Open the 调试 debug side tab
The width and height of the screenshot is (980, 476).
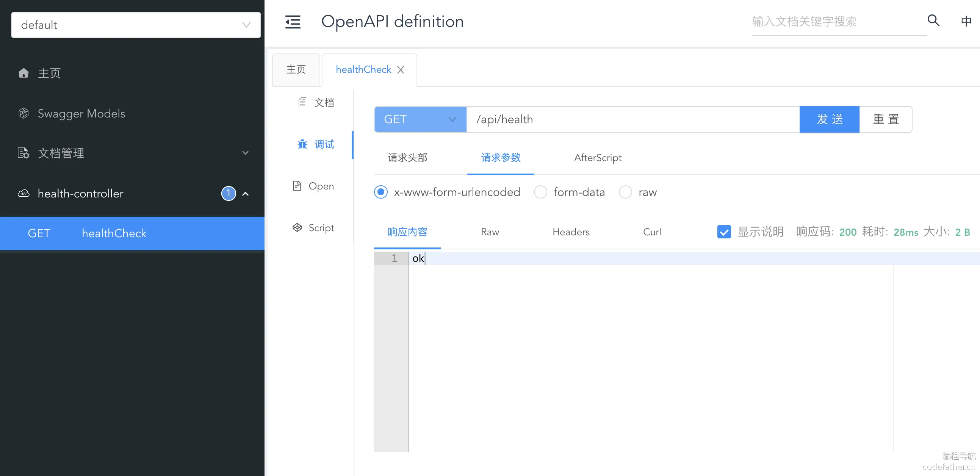[315, 144]
